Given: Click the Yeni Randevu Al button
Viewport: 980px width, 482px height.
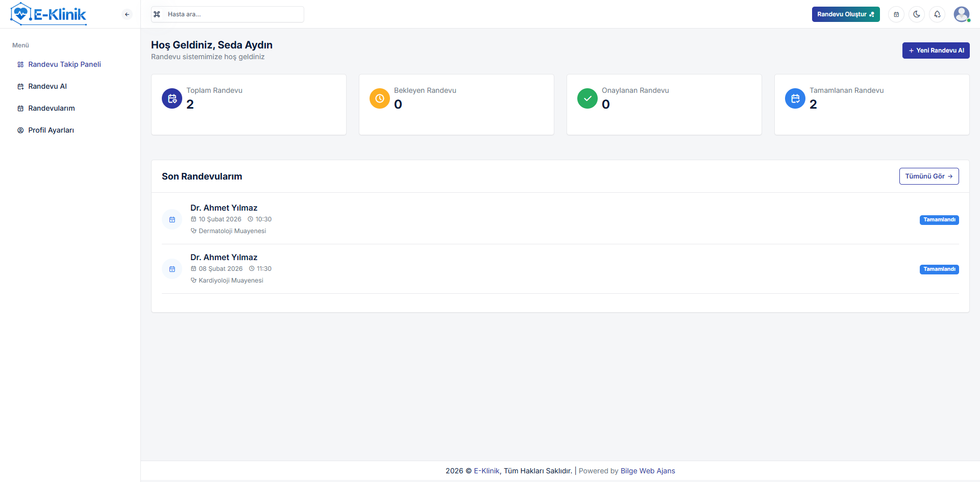Looking at the screenshot, I should (936, 50).
